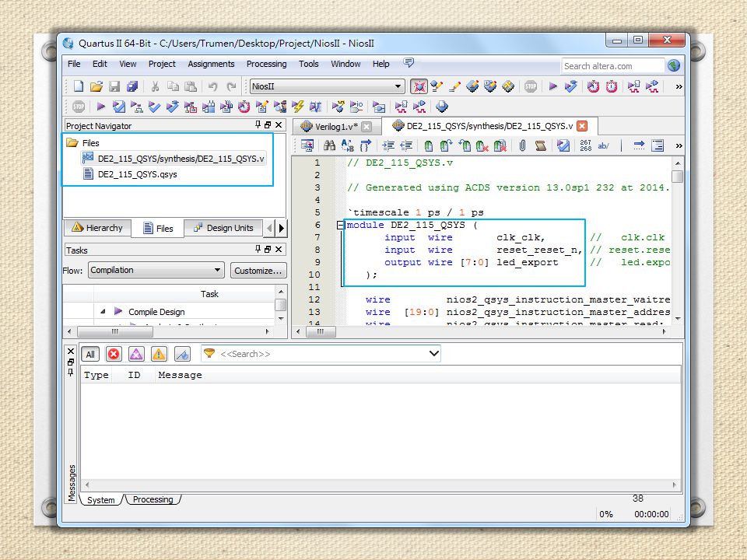
Task: Select the System messages tab
Action: click(x=100, y=500)
